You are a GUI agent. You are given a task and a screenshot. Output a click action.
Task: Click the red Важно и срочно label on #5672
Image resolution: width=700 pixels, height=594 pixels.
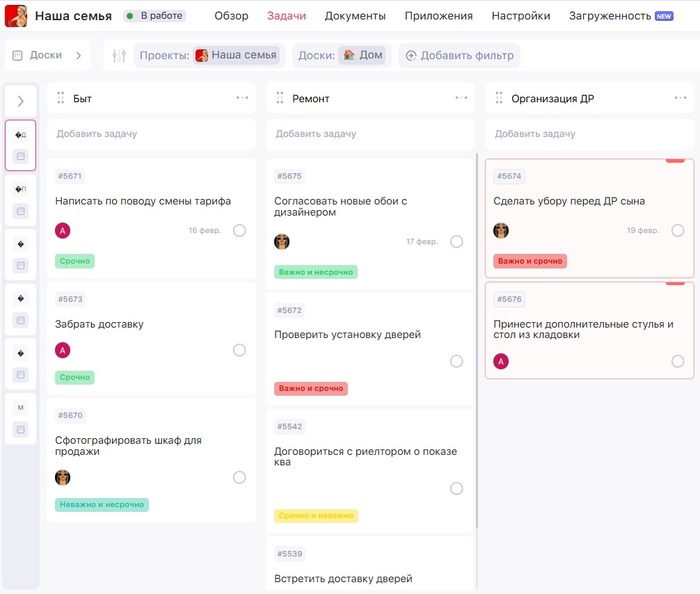(x=311, y=388)
